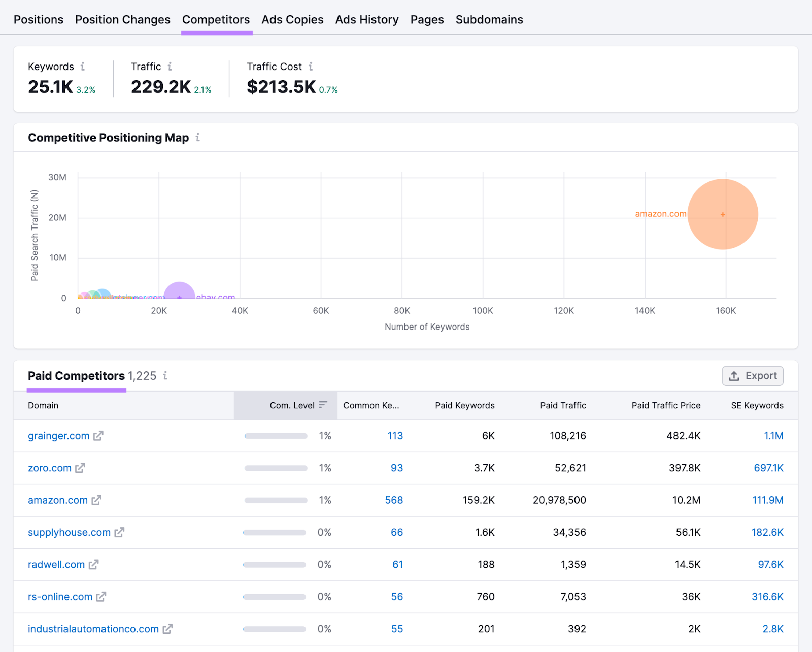Screen dimensions: 812x652
Task: View the Paid Competitors info icon
Action: point(165,376)
